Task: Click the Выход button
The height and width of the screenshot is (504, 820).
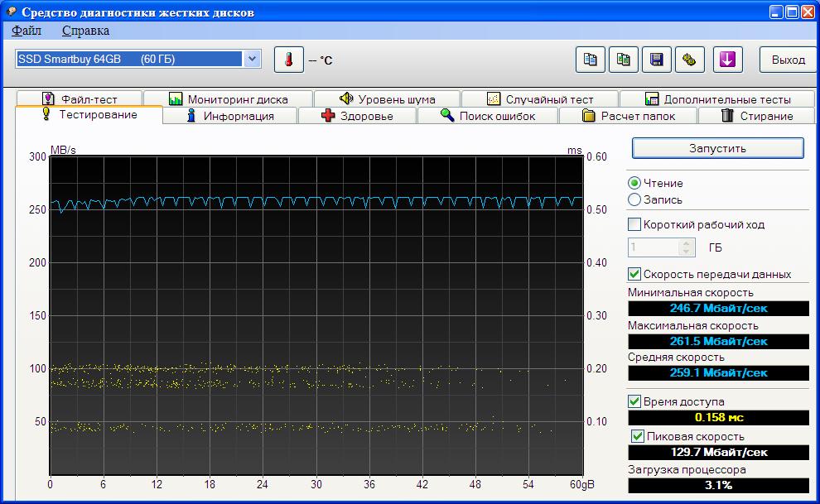Action: click(788, 60)
